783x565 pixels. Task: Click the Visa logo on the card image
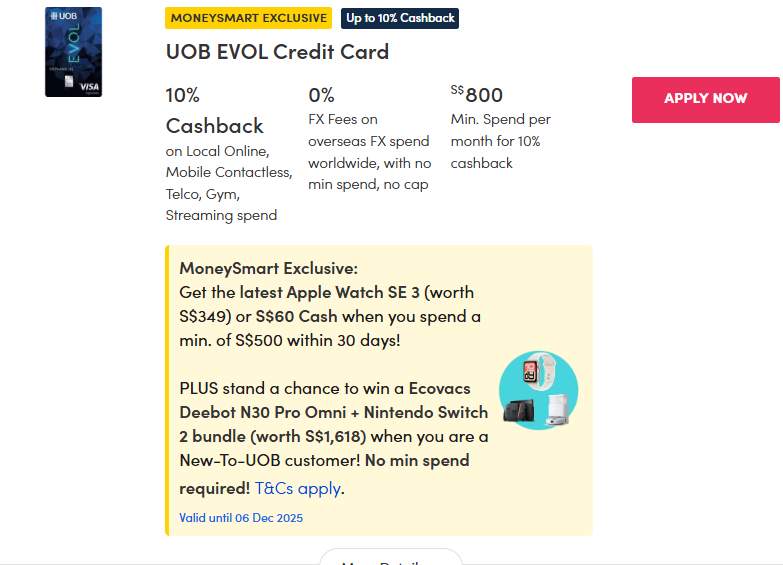pyautogui.click(x=89, y=87)
